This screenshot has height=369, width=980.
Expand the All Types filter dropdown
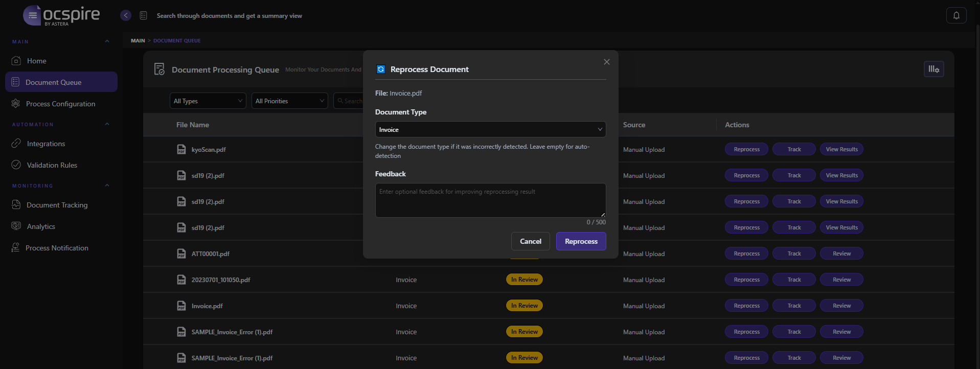coord(208,101)
